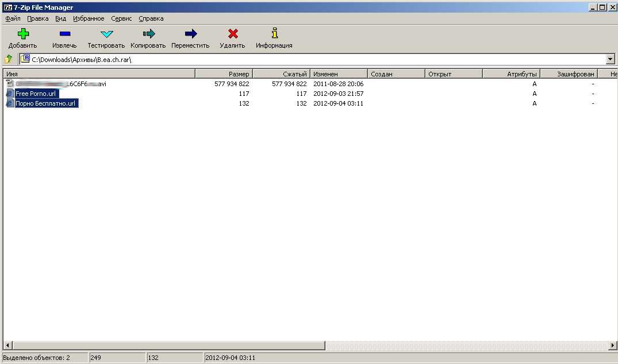This screenshot has height=364, width=618.
Task: Click the green plus Добавить icon
Action: 23,34
